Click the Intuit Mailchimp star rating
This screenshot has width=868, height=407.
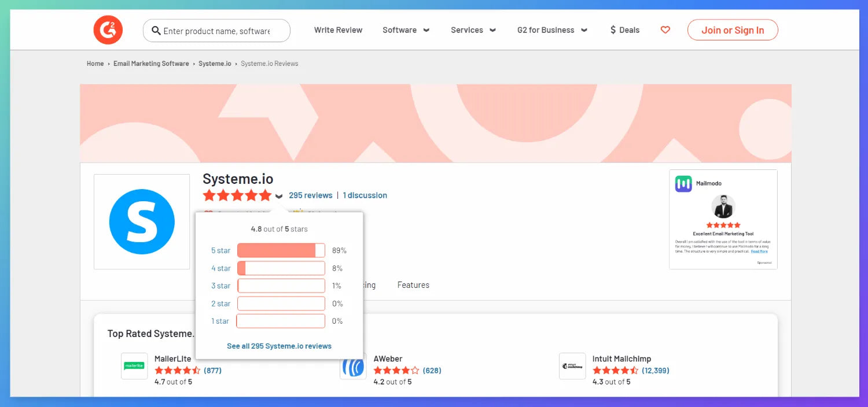[616, 371]
